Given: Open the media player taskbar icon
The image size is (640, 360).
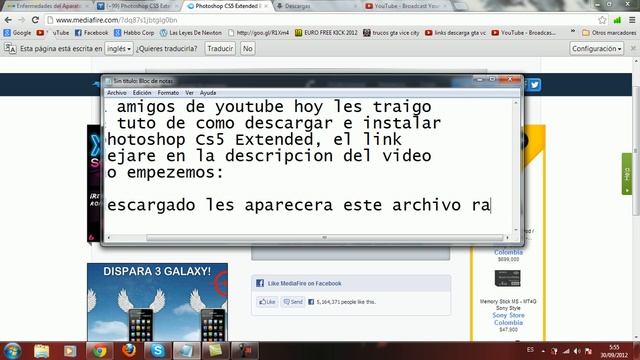Looking at the screenshot, I should click(x=70, y=351).
